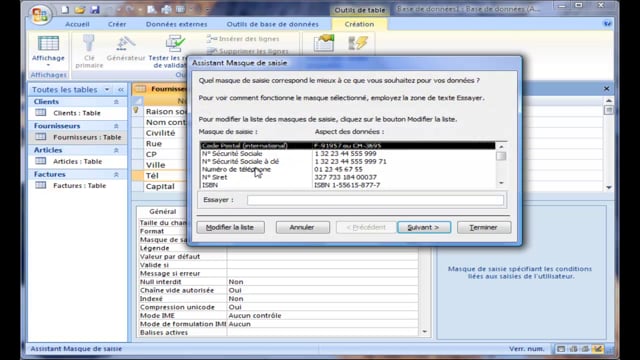Open Articles : Table in navigation pane
This screenshot has width=640, height=360.
pyautogui.click(x=78, y=161)
